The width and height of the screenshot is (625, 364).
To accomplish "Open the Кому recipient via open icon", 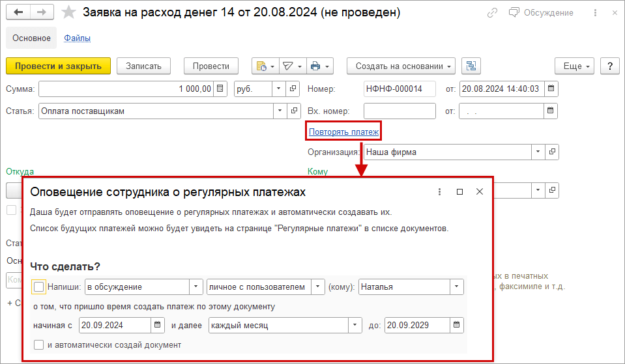I will coord(552,190).
